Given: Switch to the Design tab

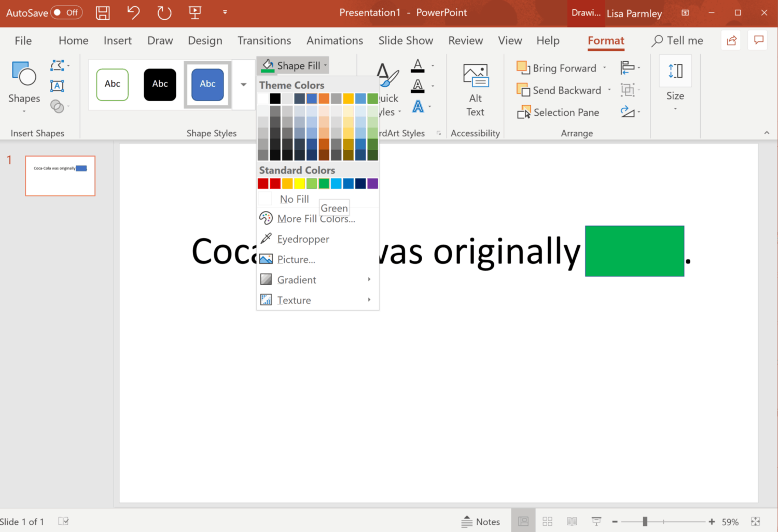Looking at the screenshot, I should coord(205,40).
